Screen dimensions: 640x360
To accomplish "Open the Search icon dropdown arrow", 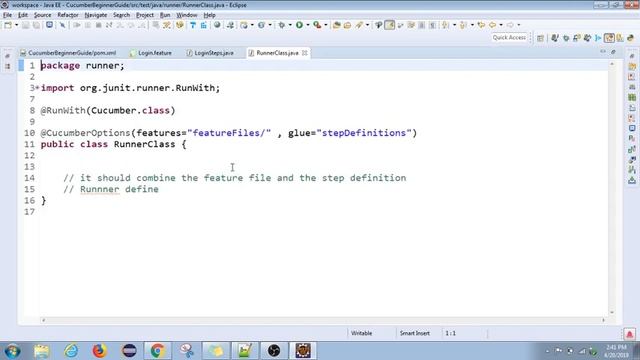I will (367, 25).
